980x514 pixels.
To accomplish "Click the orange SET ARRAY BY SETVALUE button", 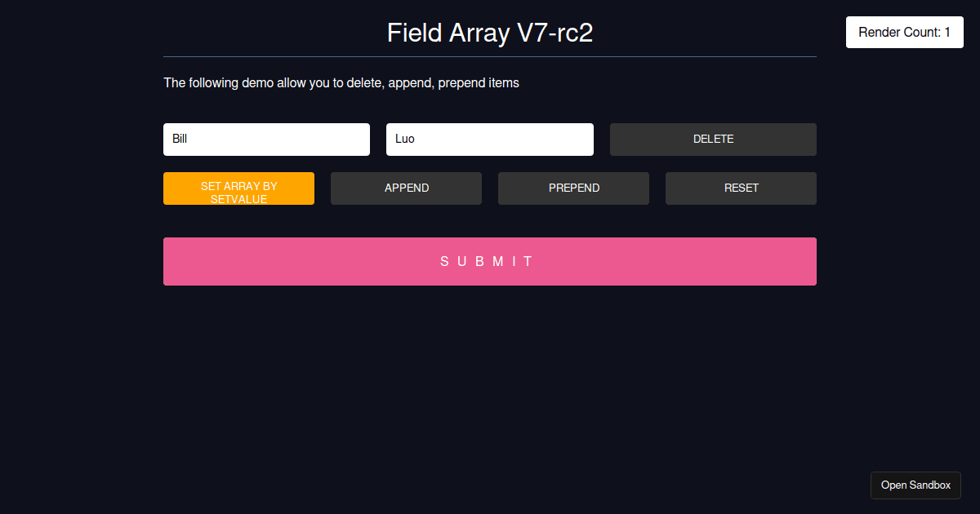I will pos(238,188).
